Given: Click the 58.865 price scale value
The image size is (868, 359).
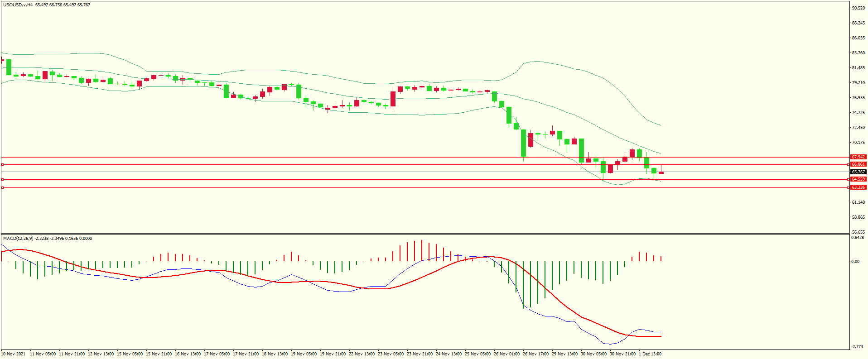Looking at the screenshot, I should [858, 217].
